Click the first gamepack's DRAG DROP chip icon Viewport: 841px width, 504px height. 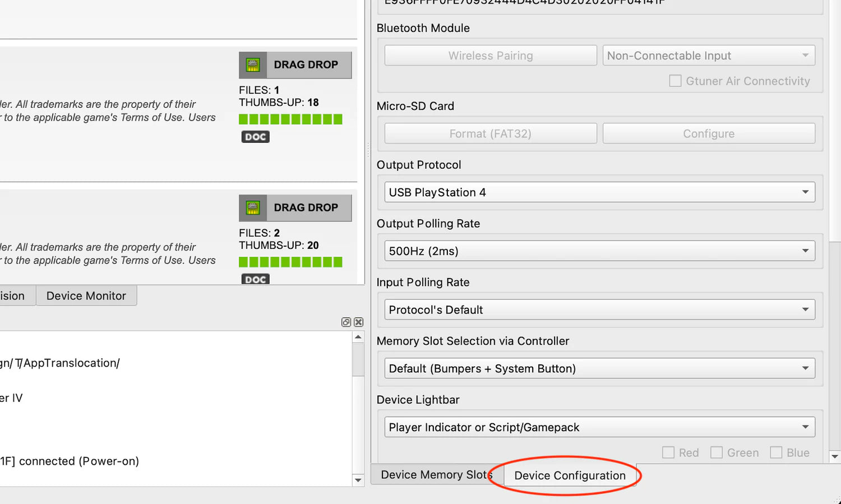coord(253,65)
